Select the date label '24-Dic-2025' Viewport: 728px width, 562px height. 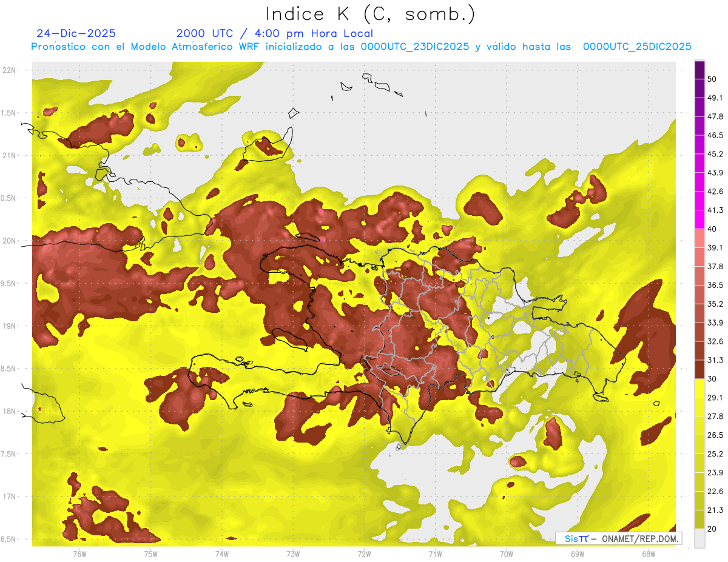[76, 33]
